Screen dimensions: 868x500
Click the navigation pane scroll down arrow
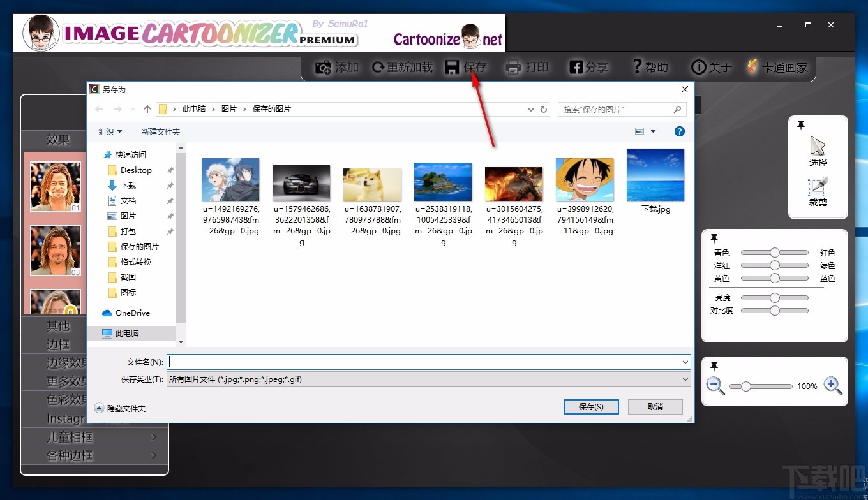[x=181, y=342]
